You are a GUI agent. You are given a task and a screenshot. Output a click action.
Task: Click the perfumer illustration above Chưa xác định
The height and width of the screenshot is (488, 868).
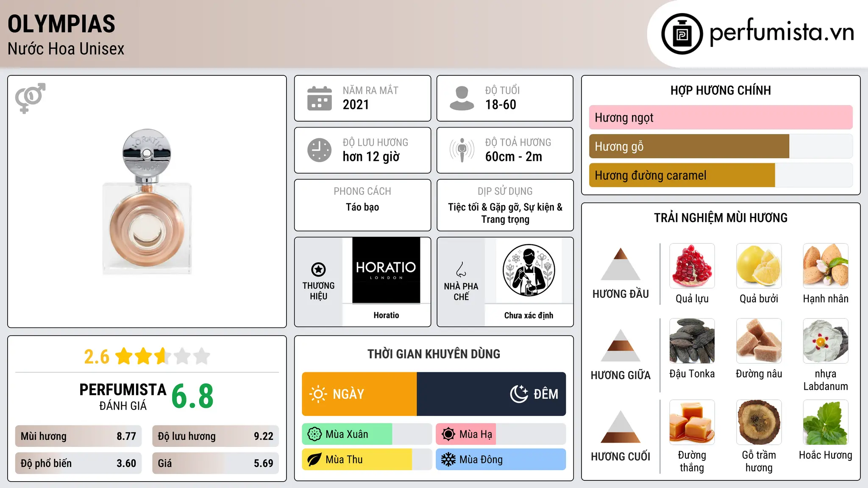(529, 270)
